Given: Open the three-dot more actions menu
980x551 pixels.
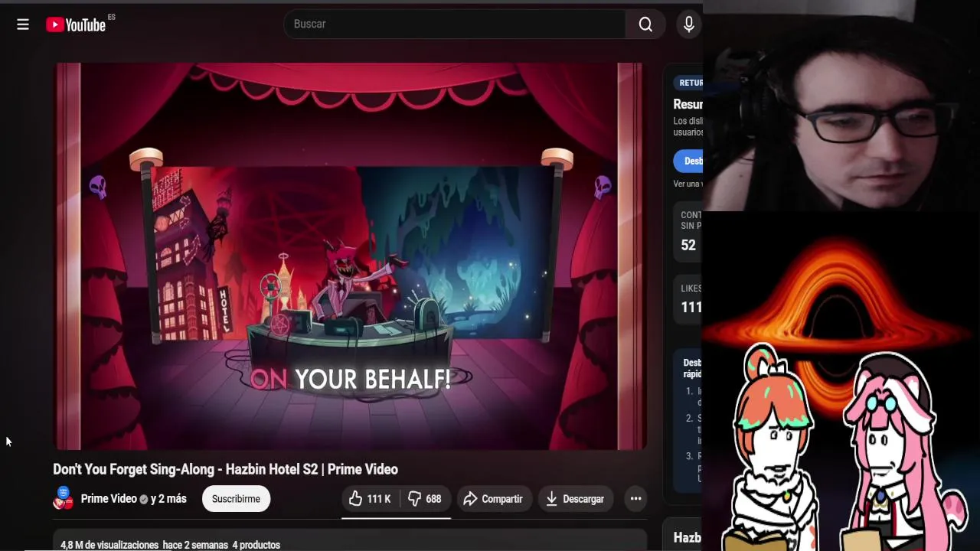Looking at the screenshot, I should (635, 499).
